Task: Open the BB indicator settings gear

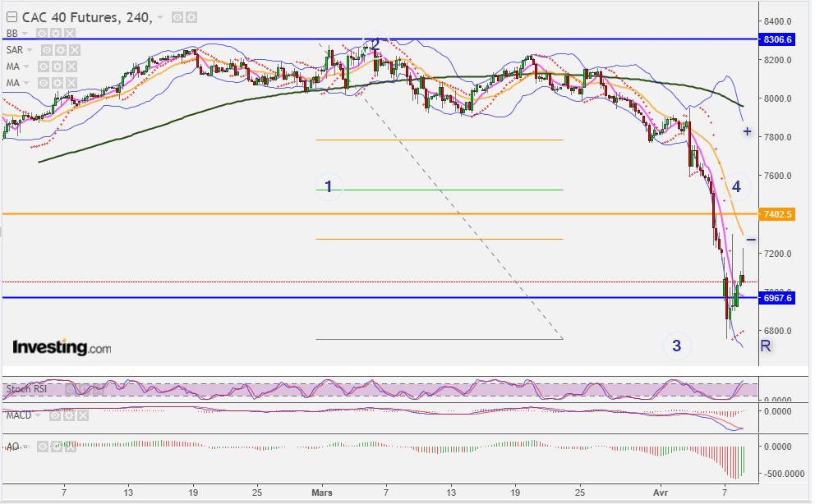Action: click(x=56, y=33)
